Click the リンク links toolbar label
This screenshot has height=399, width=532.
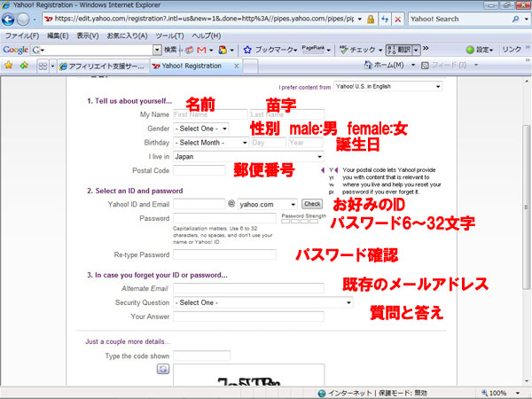512,50
